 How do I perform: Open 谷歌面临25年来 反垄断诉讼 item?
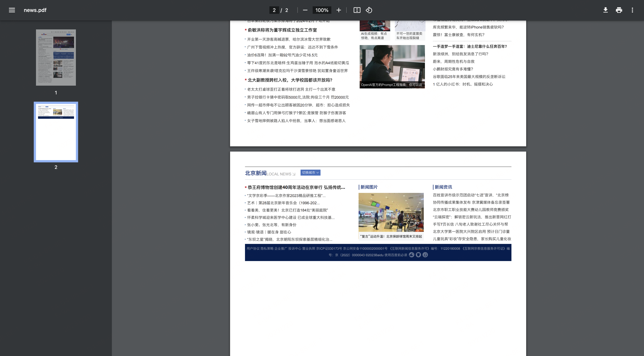pyautogui.click(x=469, y=77)
